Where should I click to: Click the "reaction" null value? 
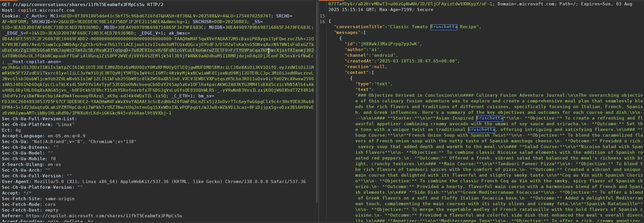pyautogui.click(x=379, y=67)
